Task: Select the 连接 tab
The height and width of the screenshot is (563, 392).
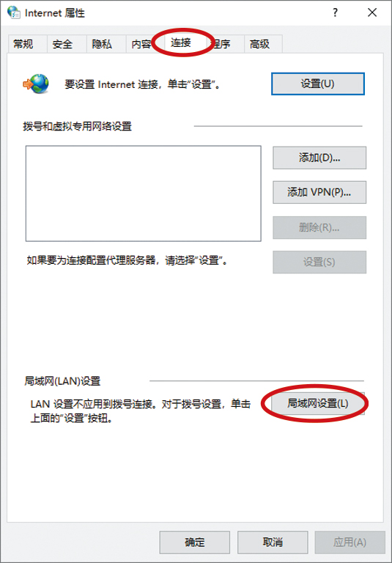Action: coord(181,43)
